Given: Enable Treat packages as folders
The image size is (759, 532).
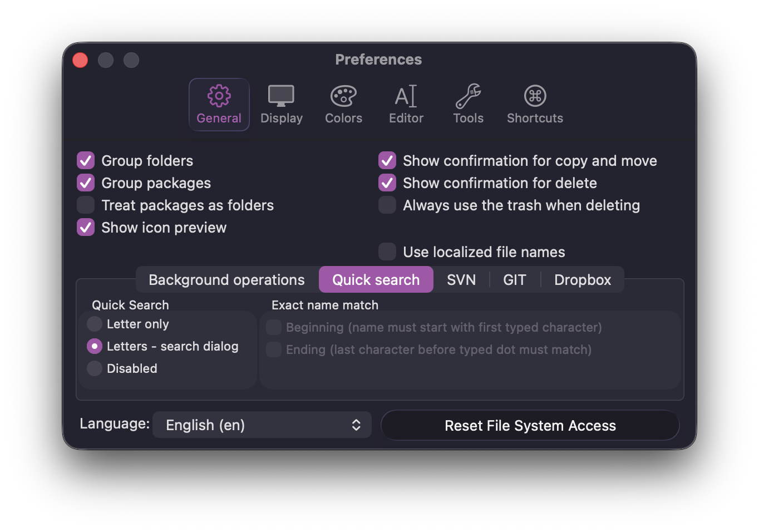Looking at the screenshot, I should (x=85, y=205).
